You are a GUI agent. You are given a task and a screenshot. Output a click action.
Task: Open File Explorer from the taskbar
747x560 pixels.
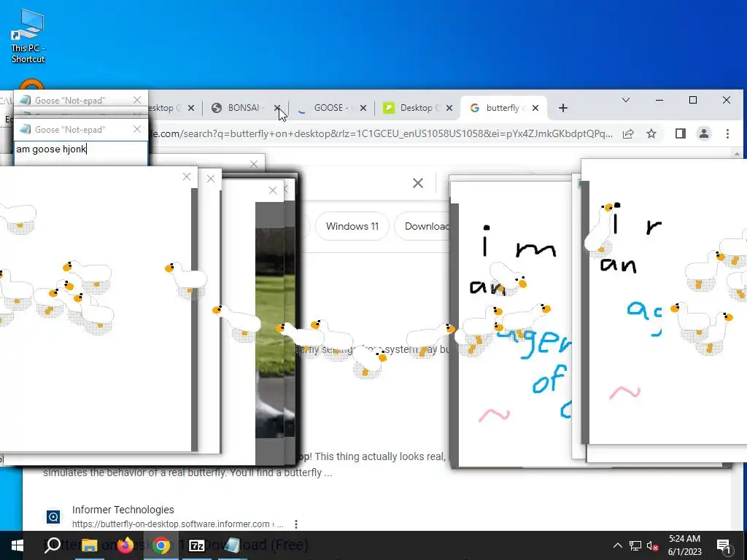point(89,545)
